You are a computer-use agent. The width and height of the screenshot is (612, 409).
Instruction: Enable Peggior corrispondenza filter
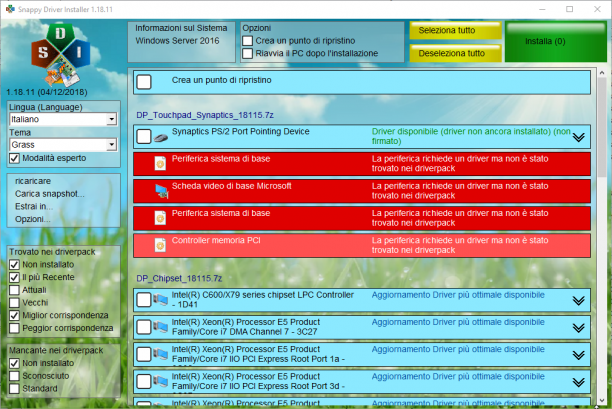point(14,328)
